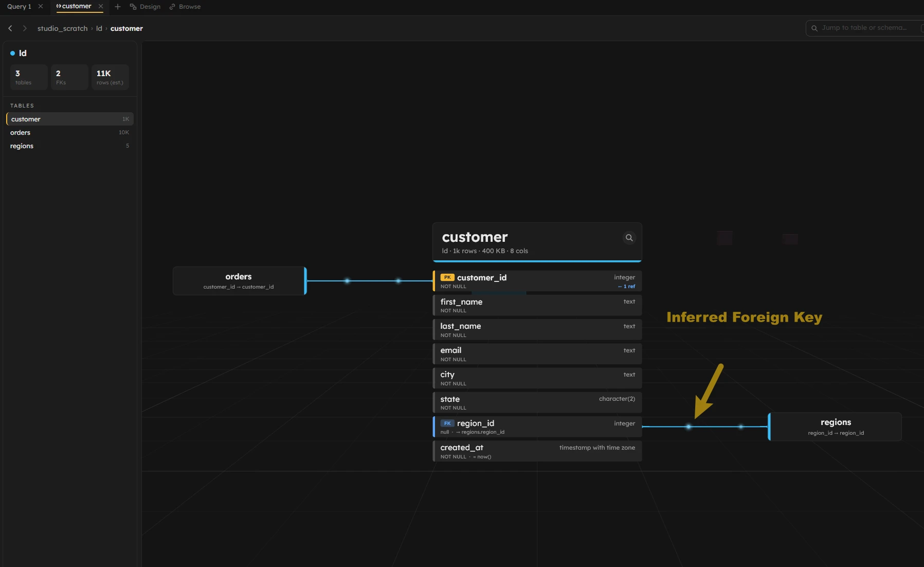Select the last_name column row
Screen dimensions: 924x567
tap(537, 329)
